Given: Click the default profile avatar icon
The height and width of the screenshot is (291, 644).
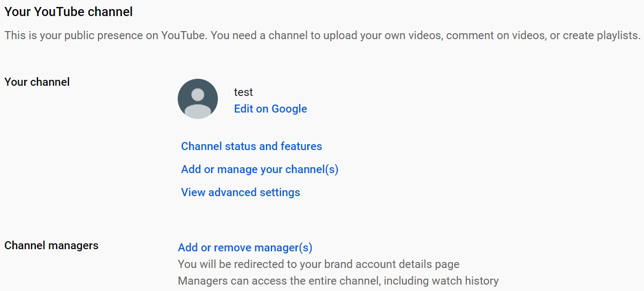Looking at the screenshot, I should (x=198, y=99).
